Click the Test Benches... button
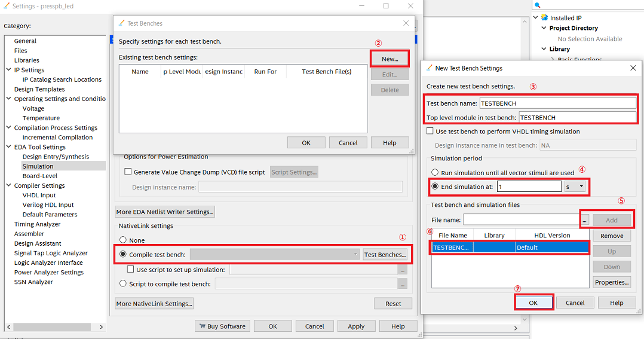The width and height of the screenshot is (644, 339). pos(385,255)
